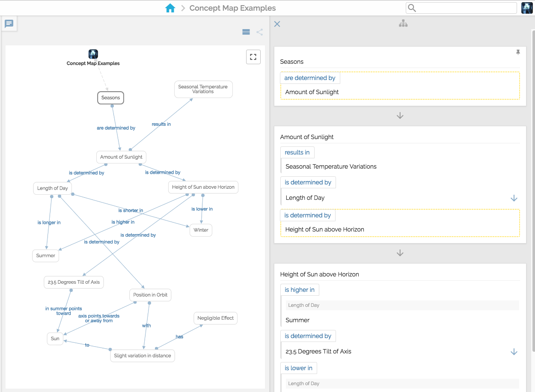This screenshot has height=392, width=535.
Task: Click the hierarchy tree icon
Action: tap(403, 24)
